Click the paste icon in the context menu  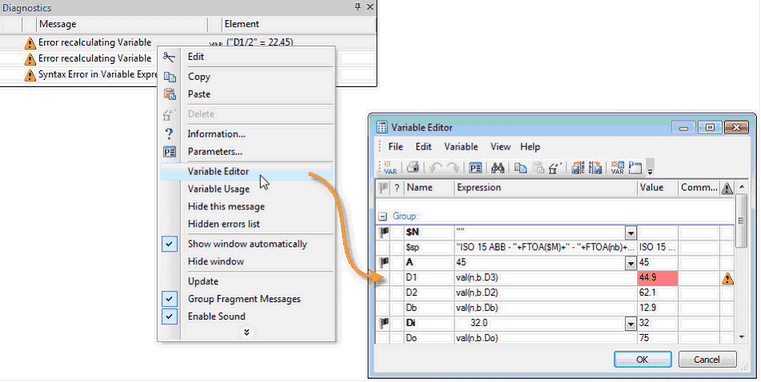coord(169,94)
